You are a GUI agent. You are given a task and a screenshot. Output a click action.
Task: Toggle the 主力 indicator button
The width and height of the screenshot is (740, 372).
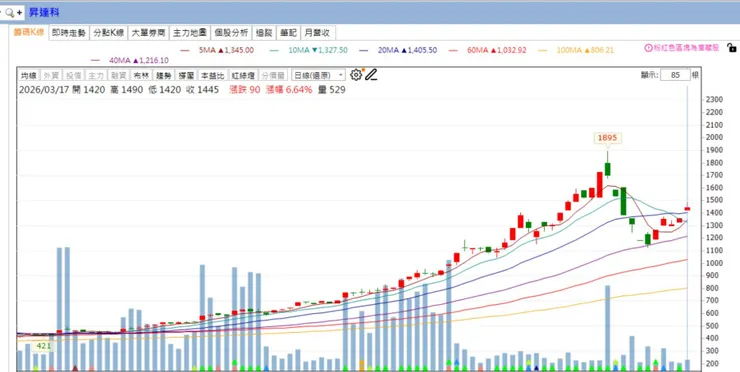point(95,75)
